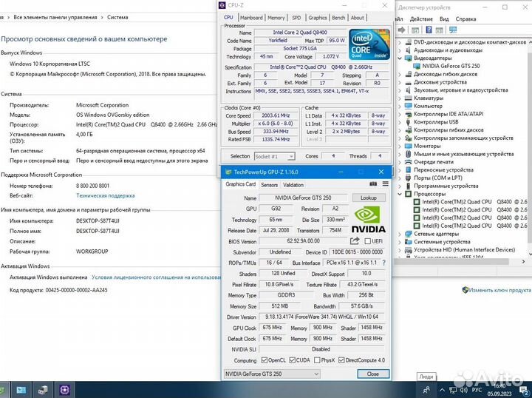The width and height of the screenshot is (532, 398).
Task: Open the About tab in CPU-Z
Action: click(x=357, y=18)
